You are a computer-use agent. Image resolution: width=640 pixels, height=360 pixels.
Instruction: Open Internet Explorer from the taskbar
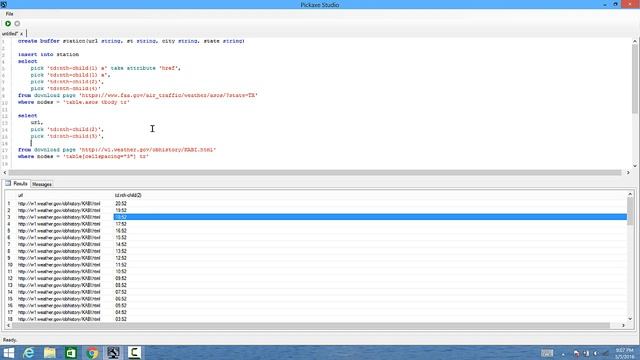coord(29,353)
